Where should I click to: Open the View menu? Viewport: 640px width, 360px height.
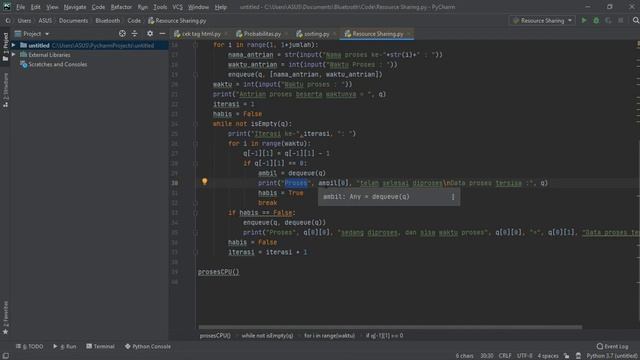point(52,7)
